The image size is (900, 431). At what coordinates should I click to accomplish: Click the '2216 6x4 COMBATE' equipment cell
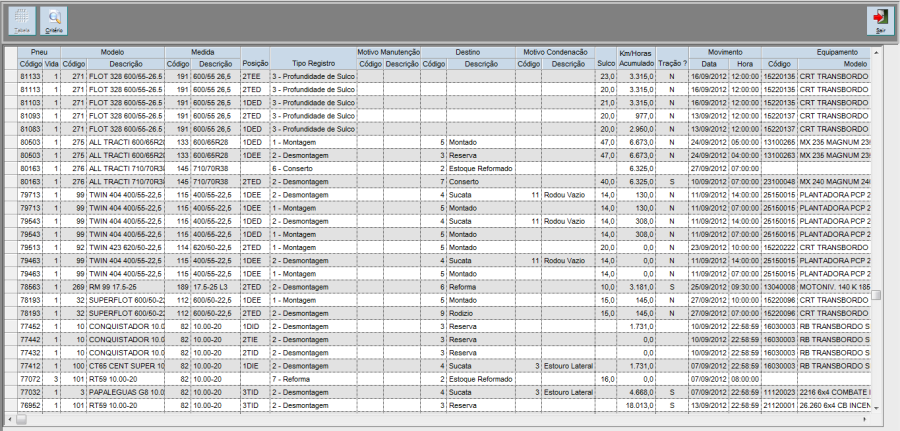(833, 393)
